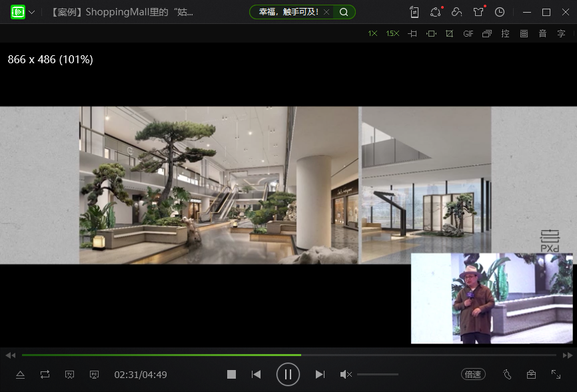
Task: Open the iQIYI logo main menu
Action: (x=18, y=12)
